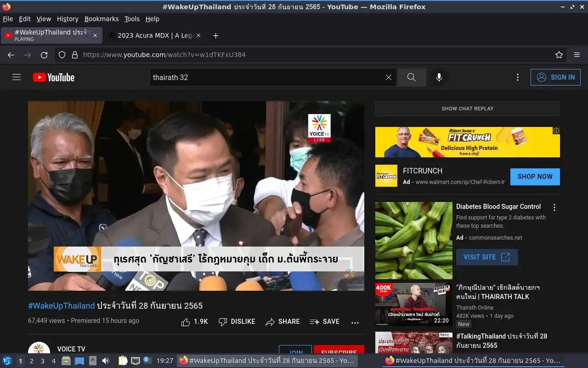Switch to workspace 1

[x=20, y=361]
